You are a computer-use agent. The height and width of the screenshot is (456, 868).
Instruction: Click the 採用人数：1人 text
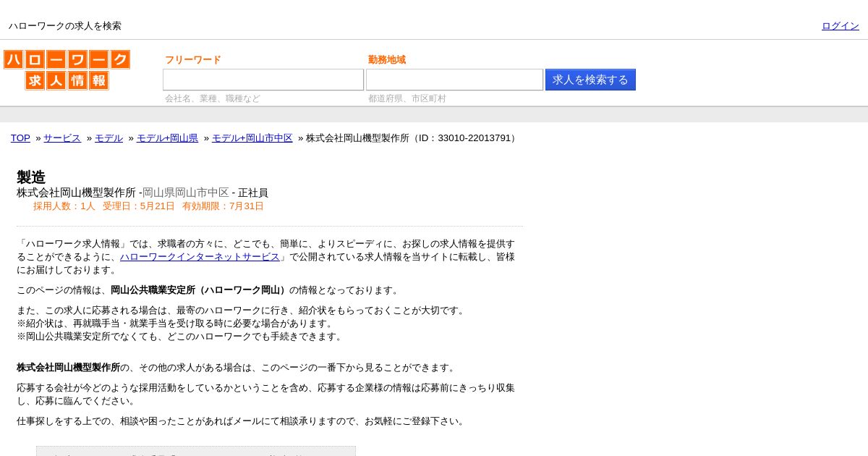click(64, 206)
